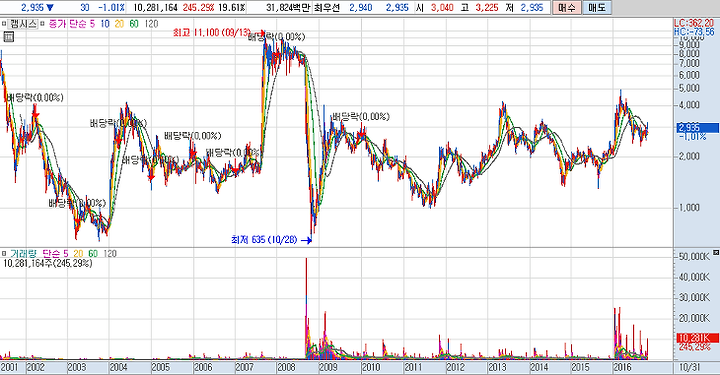
Task: Click the 배당락(0,00%) label near 2009
Action: tap(361, 117)
